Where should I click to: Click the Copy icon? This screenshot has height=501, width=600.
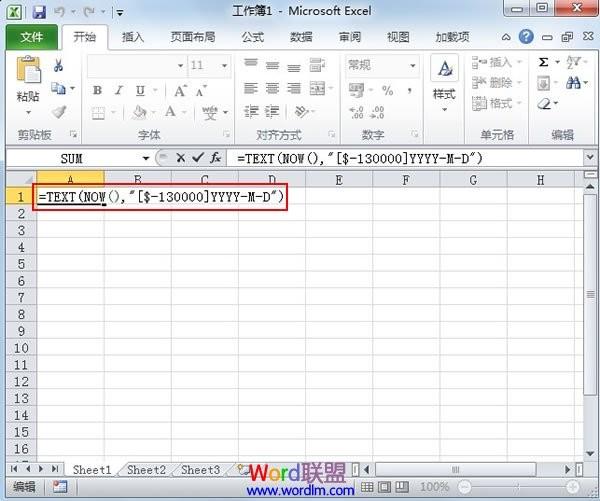tap(58, 88)
